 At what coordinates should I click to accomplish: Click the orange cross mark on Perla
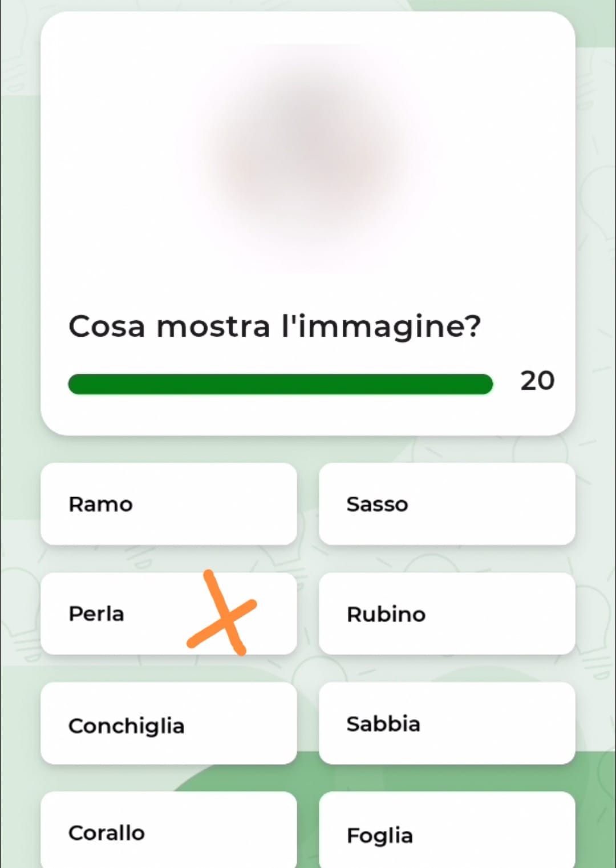223,612
